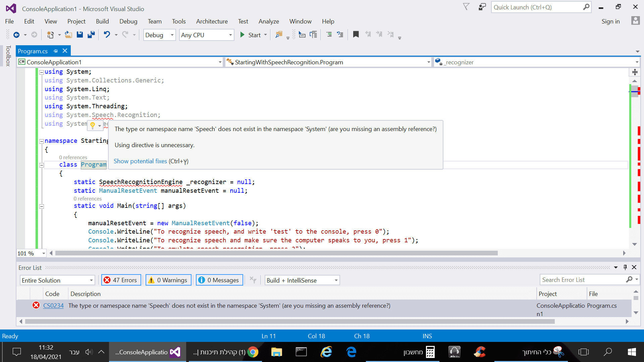Open the Chrome taskbar icon
This screenshot has height=362, width=644.
pyautogui.click(x=253, y=352)
